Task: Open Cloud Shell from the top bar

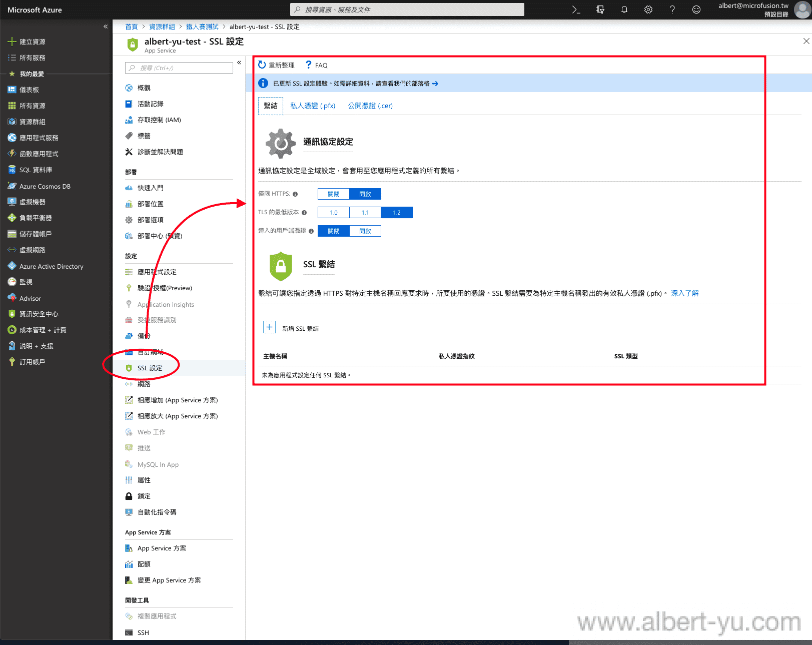Action: (576, 10)
